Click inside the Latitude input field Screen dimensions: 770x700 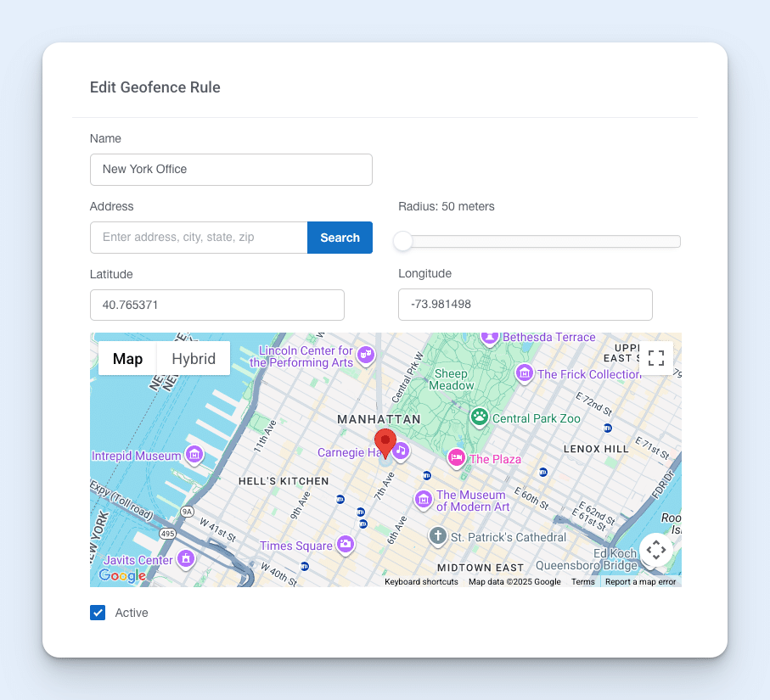pos(216,305)
